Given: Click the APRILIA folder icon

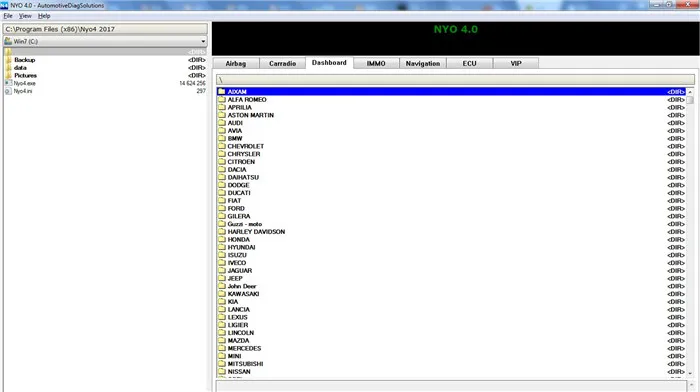Looking at the screenshot, I should [x=222, y=107].
